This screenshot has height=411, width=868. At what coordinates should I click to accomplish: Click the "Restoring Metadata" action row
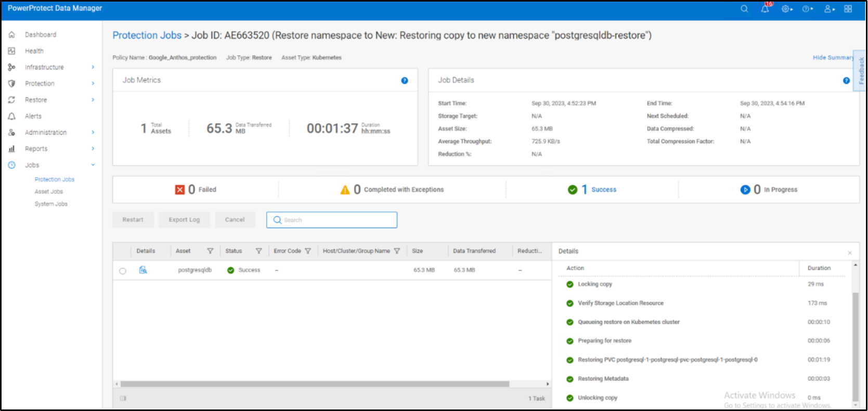click(703, 379)
